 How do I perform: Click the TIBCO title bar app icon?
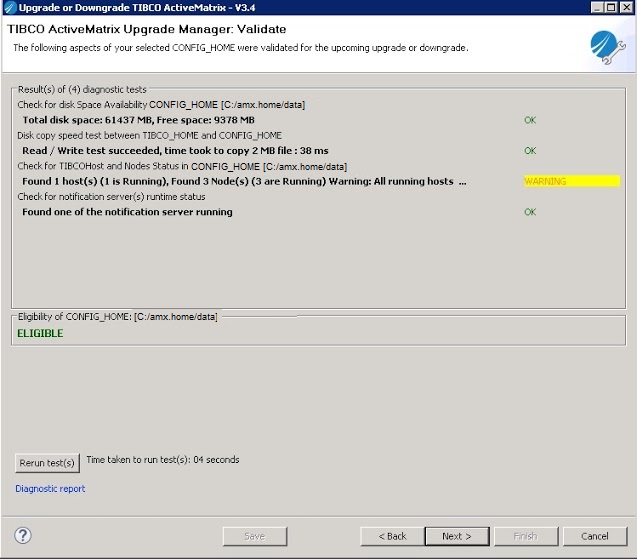click(9, 7)
